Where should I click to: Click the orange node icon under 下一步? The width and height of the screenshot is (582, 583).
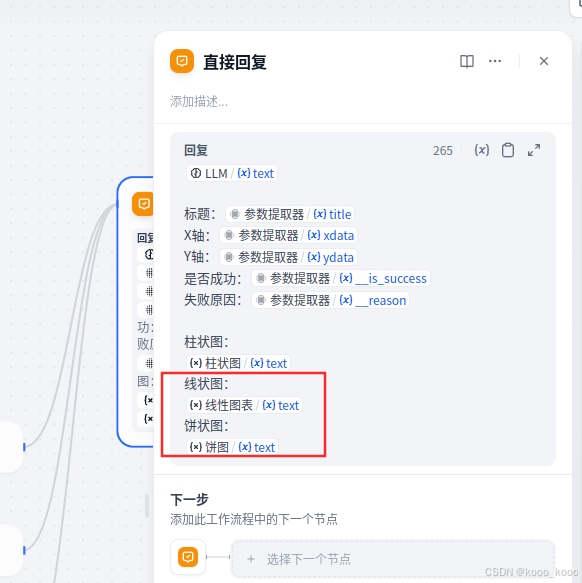pyautogui.click(x=188, y=557)
